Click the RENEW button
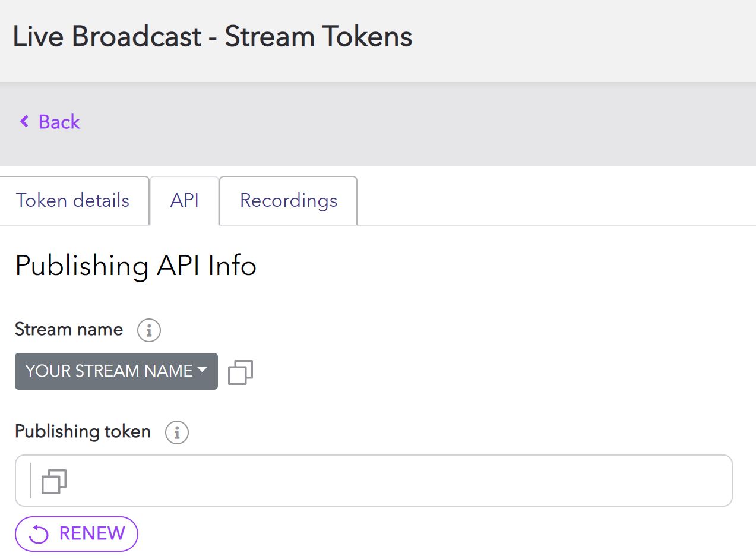The image size is (756, 559). [76, 533]
